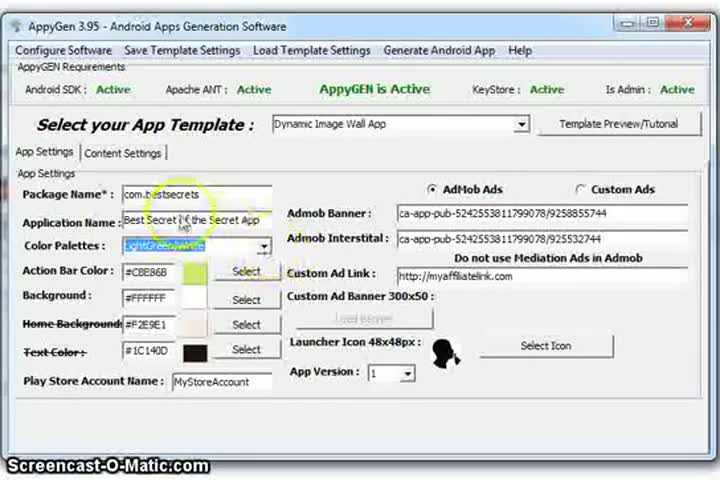Click the Is Admin Active status
The width and height of the screenshot is (720, 480).
click(x=677, y=90)
